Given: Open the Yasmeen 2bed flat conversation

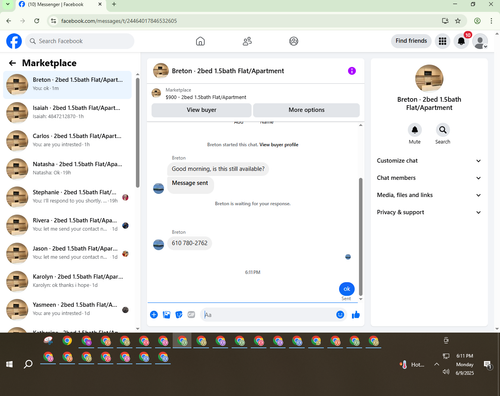Looking at the screenshot, I should [67, 309].
